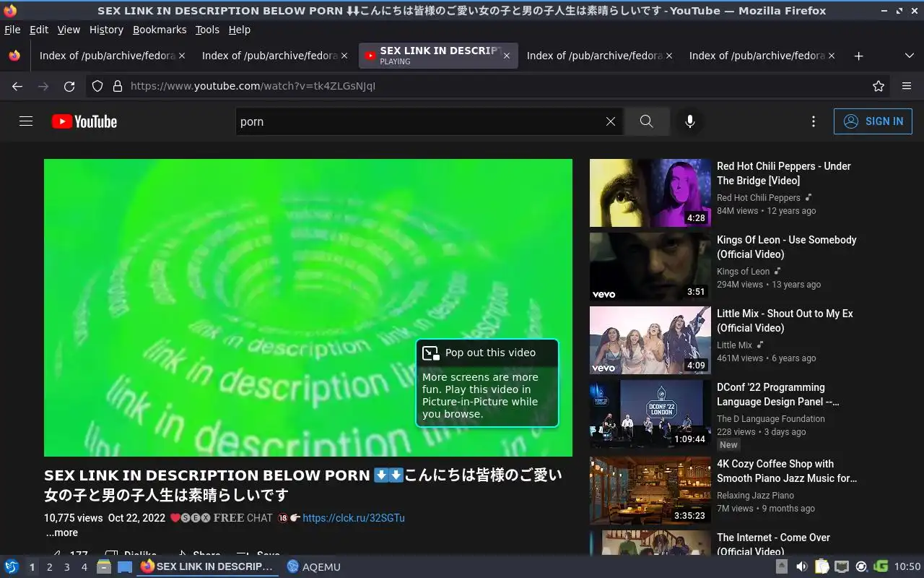Switch to virtual desktop 3

66,567
